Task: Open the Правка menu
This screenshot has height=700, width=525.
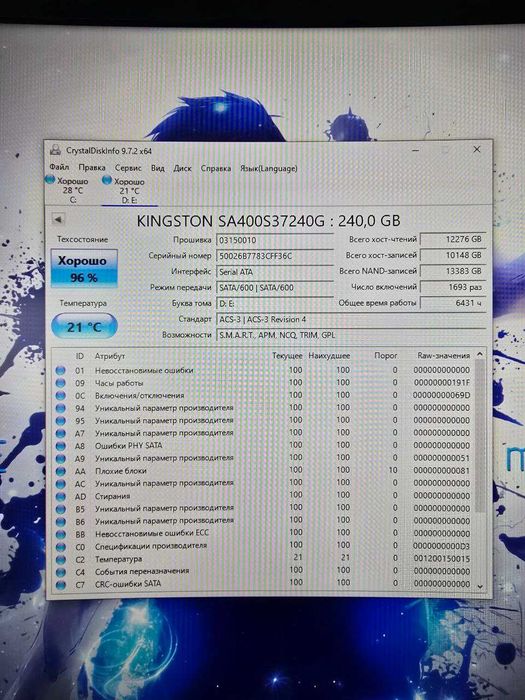Action: click(x=92, y=168)
